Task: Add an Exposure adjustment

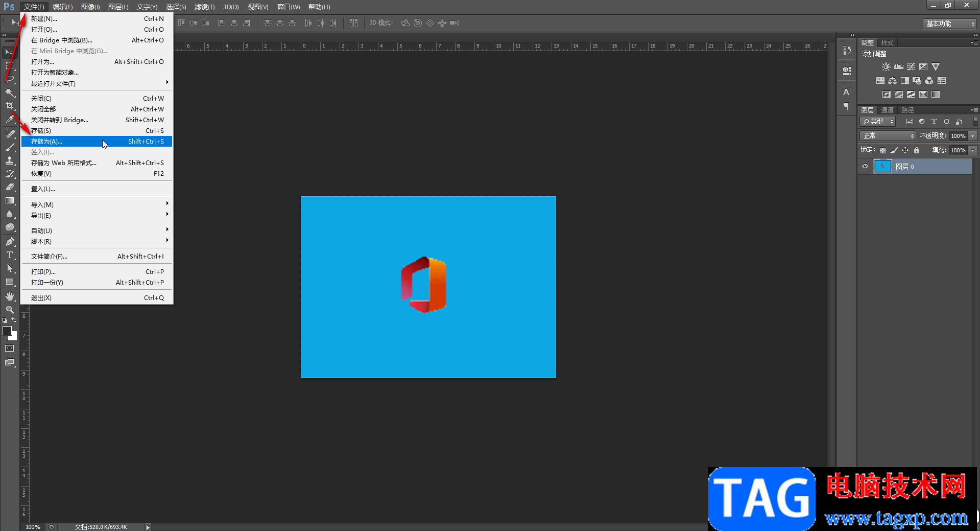Action: (923, 67)
